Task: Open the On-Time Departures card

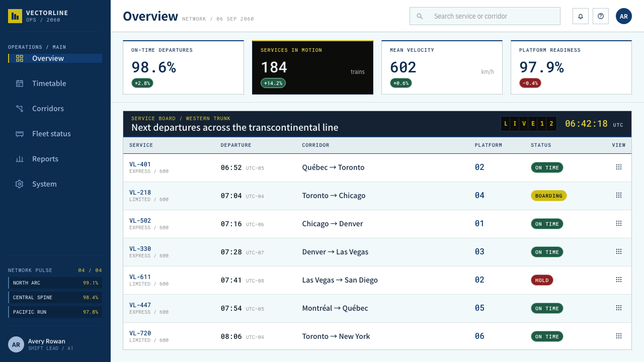Action: point(183,67)
